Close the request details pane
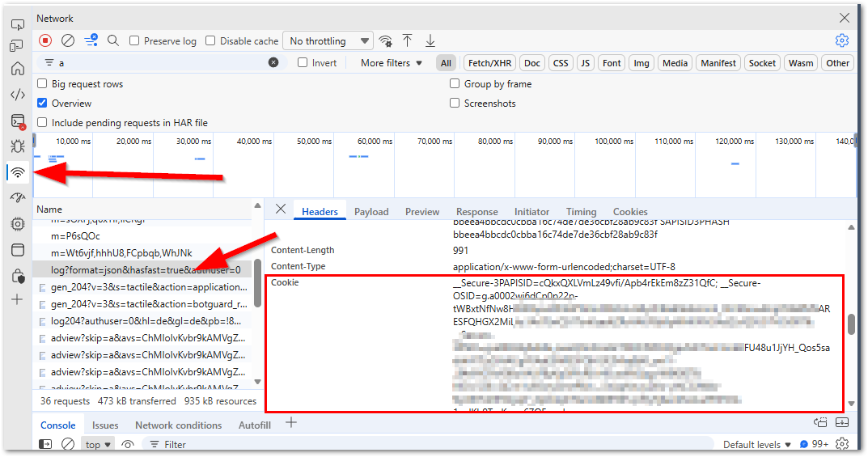This screenshot has width=868, height=457. (x=281, y=209)
